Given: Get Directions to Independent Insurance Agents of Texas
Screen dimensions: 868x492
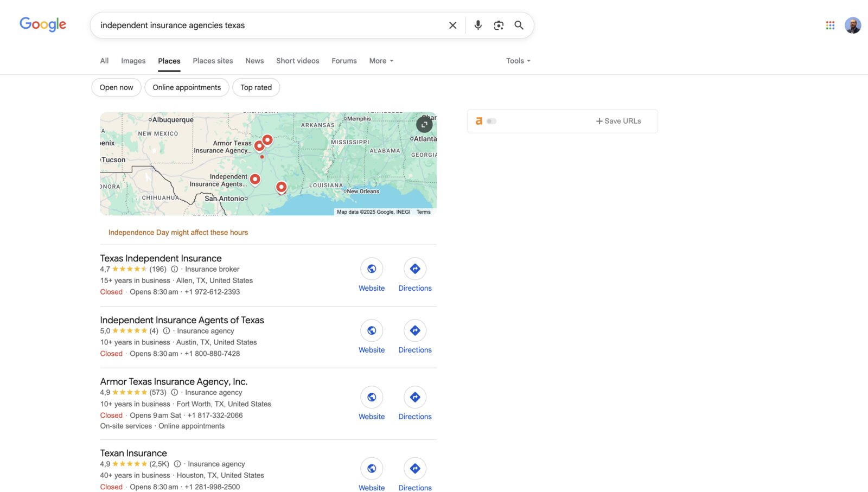Looking at the screenshot, I should pos(415,337).
